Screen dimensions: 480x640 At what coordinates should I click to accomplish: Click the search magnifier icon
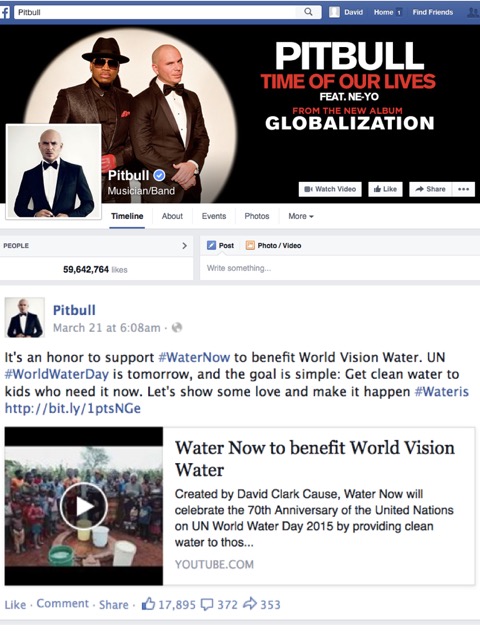coord(308,12)
